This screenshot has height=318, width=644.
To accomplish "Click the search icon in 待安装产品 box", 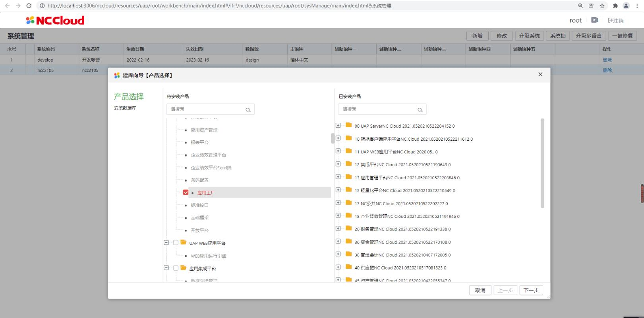I will coord(248,110).
